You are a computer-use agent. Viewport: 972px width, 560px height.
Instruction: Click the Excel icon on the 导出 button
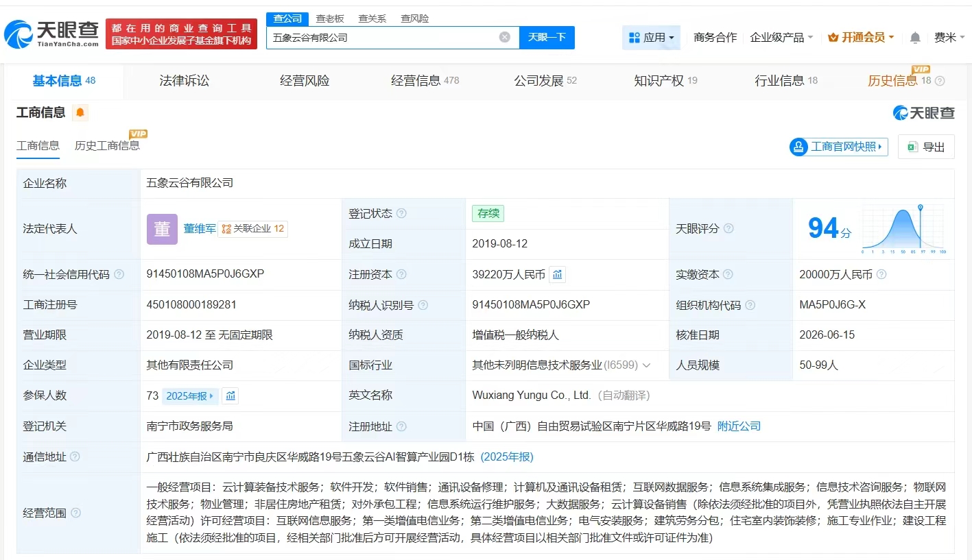[913, 147]
